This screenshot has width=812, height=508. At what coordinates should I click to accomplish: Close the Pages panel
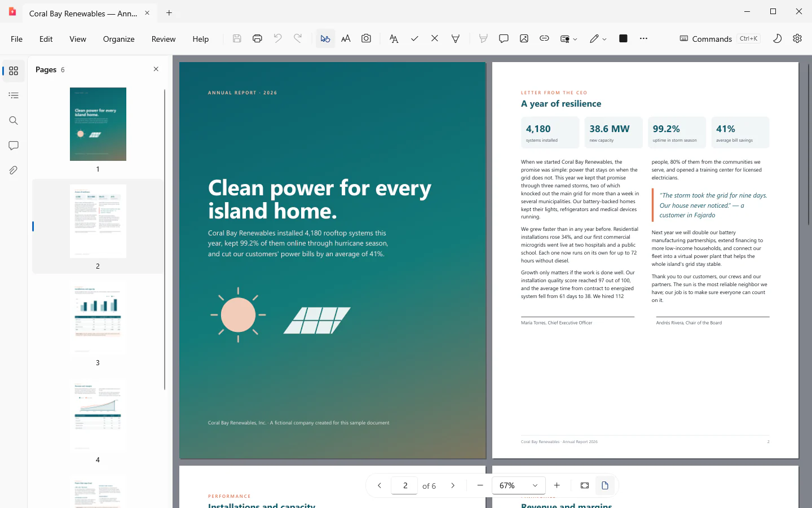click(156, 69)
